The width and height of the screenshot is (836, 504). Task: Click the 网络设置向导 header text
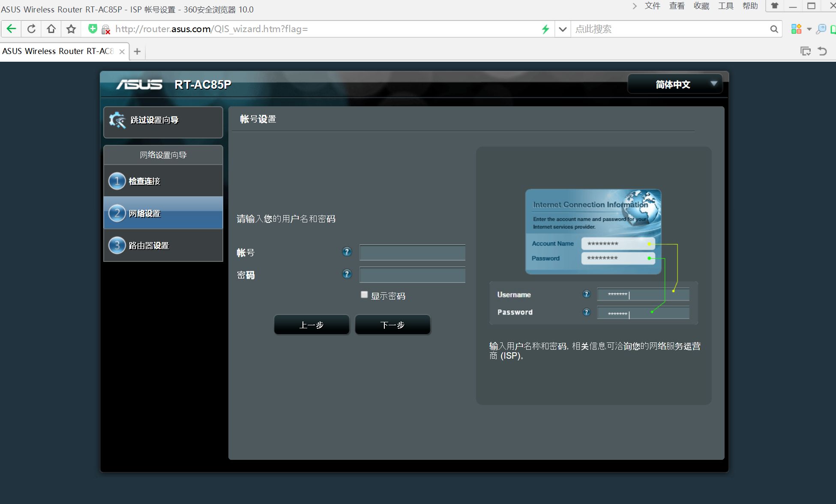(x=163, y=155)
